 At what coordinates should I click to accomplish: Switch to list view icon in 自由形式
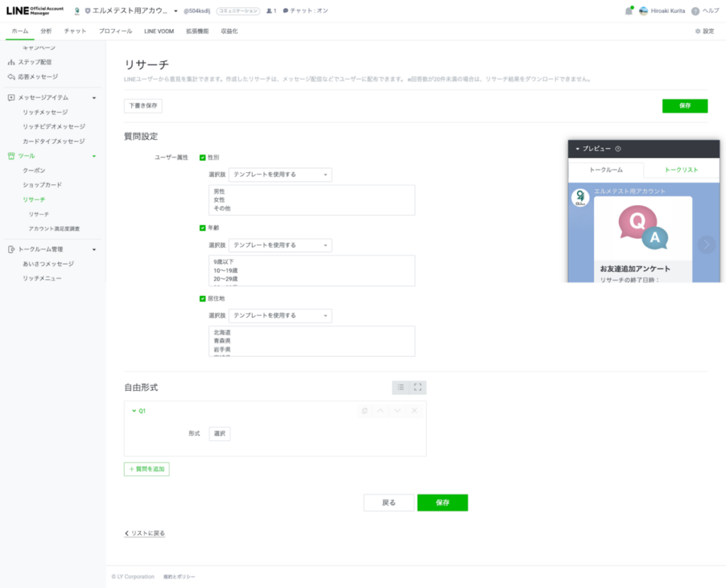(401, 387)
